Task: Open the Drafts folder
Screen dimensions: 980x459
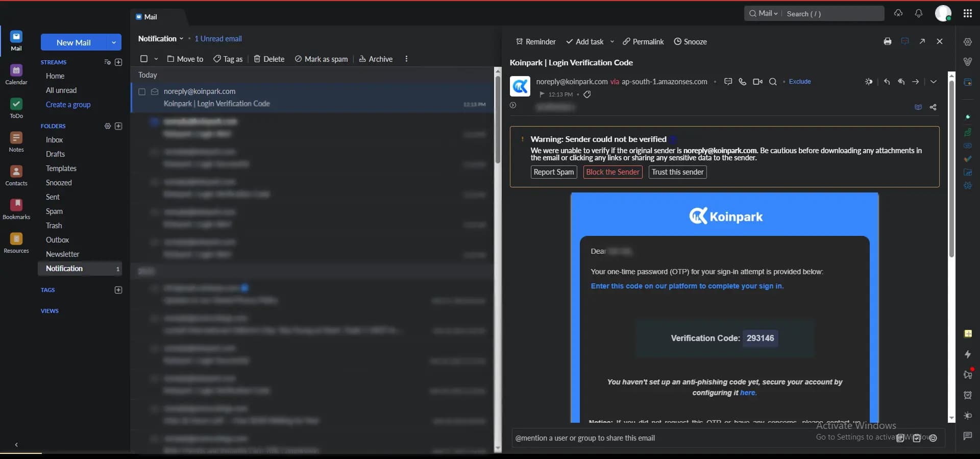Action: (x=55, y=154)
